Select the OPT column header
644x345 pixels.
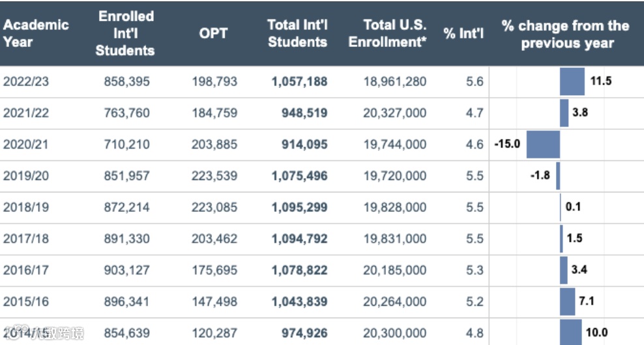pyautogui.click(x=213, y=33)
